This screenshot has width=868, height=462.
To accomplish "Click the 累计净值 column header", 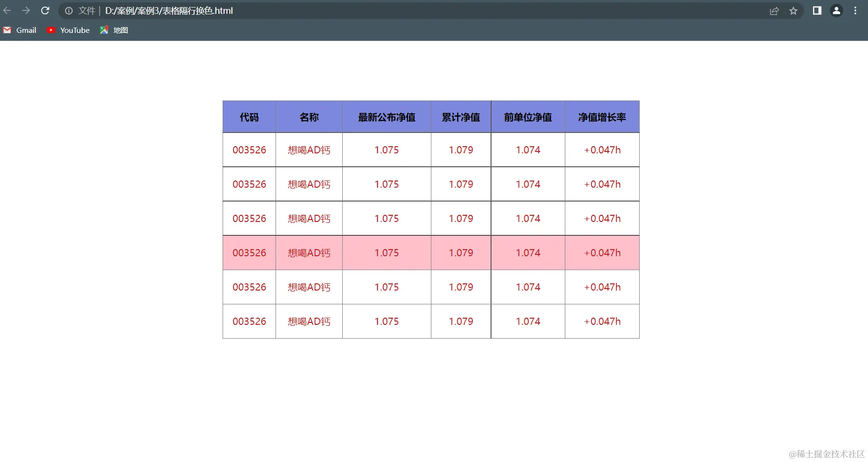I will point(461,117).
